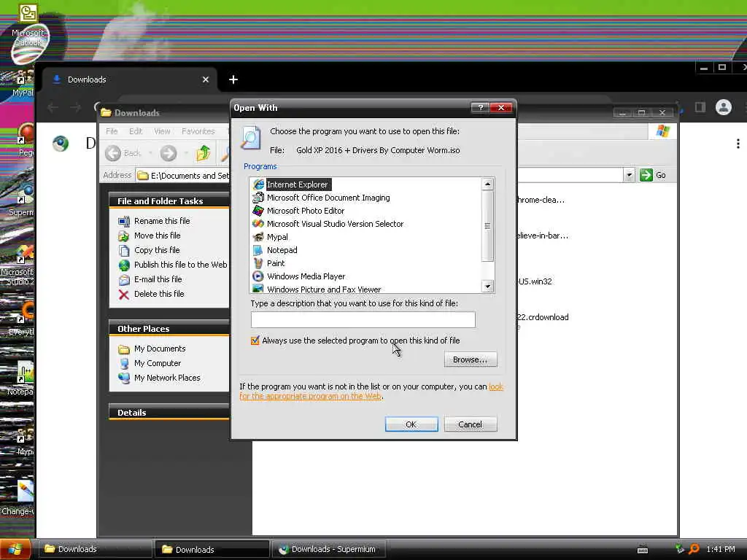747x560 pixels.
Task: Switch to the Downloads browser tab
Action: coord(128,79)
